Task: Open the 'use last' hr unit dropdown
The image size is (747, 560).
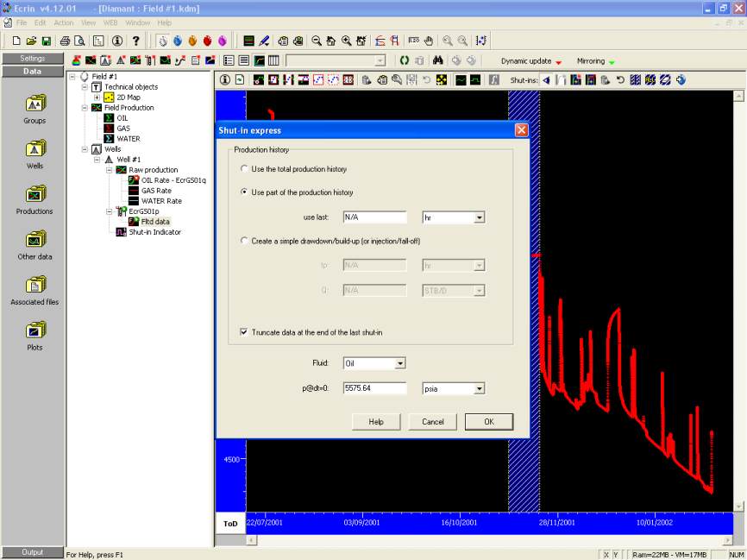Action: (x=479, y=218)
